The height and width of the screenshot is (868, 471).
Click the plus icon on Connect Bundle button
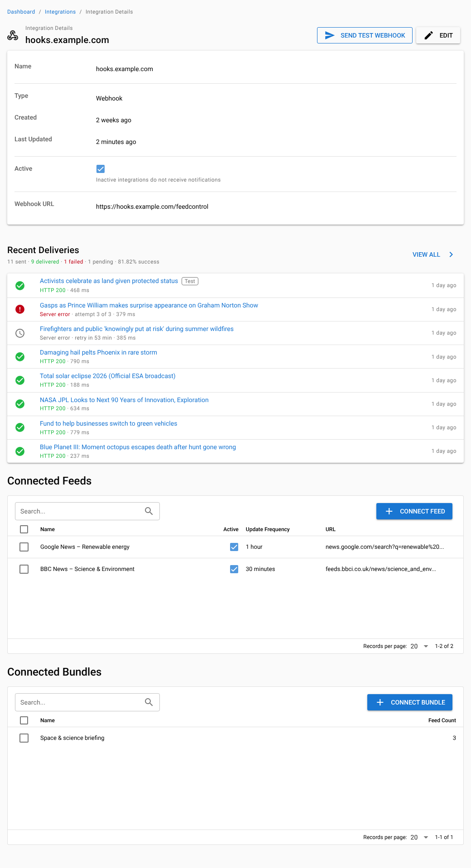click(x=380, y=702)
